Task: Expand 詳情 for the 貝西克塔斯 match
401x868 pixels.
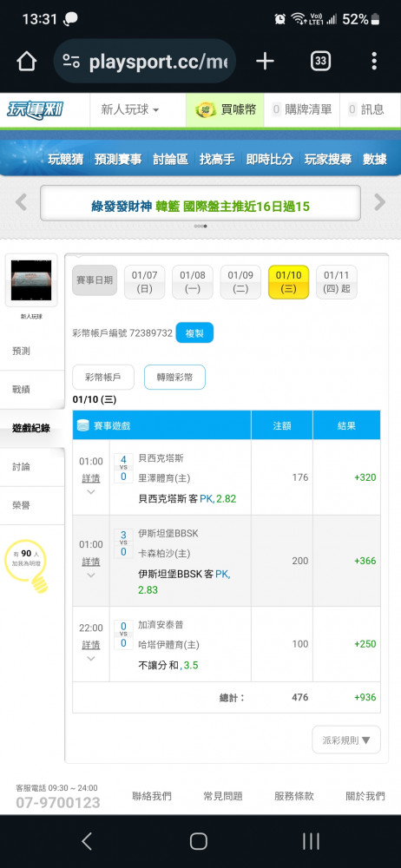Action: (91, 479)
